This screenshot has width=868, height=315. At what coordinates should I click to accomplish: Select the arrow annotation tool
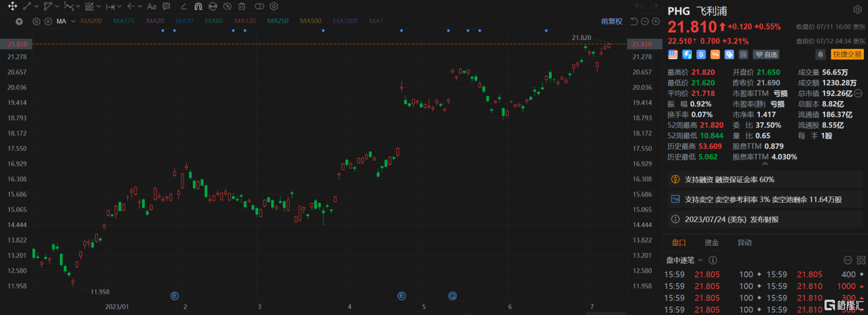pyautogui.click(x=131, y=6)
